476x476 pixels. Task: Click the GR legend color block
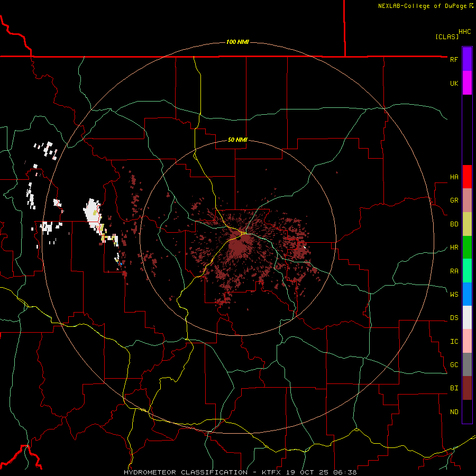[x=467, y=200]
